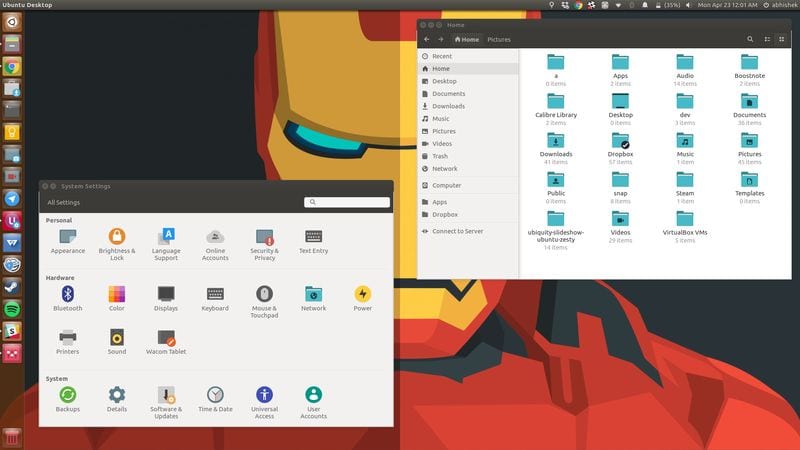Launch Chrome from the Ubuntu dock
800x450 pixels.
(x=12, y=66)
